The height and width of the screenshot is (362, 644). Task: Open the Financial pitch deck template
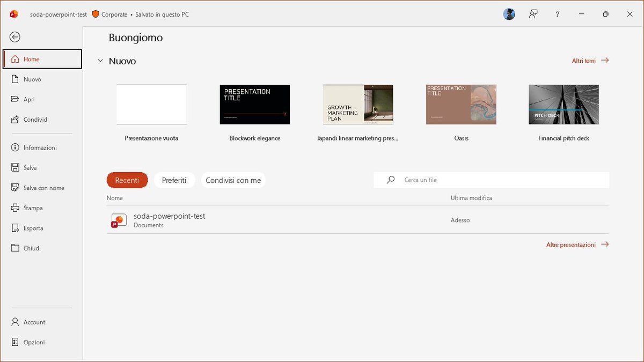tap(563, 113)
